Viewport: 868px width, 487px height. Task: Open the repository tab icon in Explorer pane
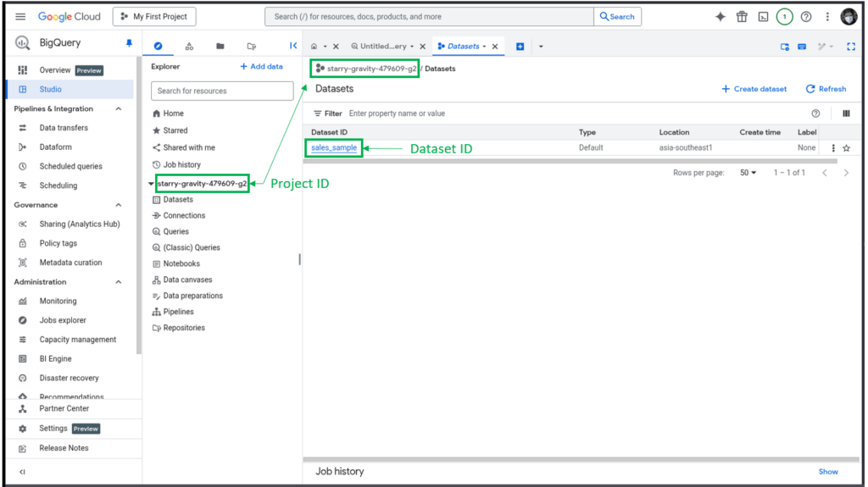[251, 47]
